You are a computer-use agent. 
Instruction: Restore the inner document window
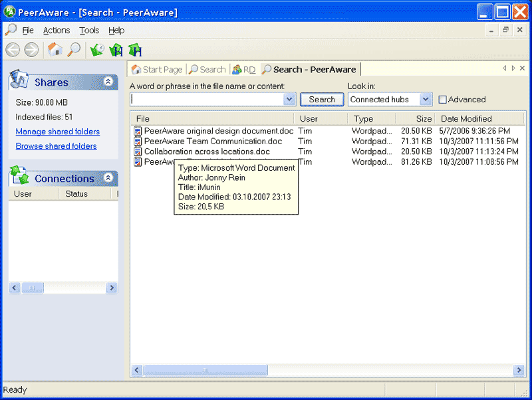click(x=505, y=30)
